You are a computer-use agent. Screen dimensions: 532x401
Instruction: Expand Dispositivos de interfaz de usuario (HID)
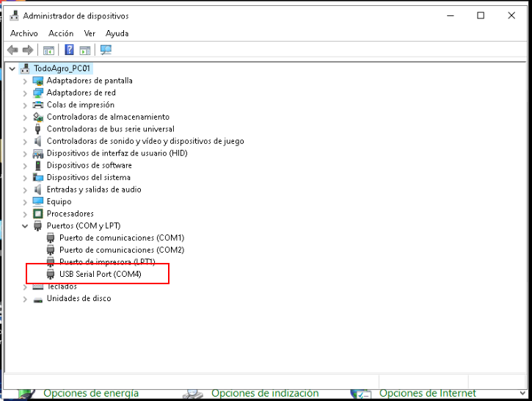(25, 153)
